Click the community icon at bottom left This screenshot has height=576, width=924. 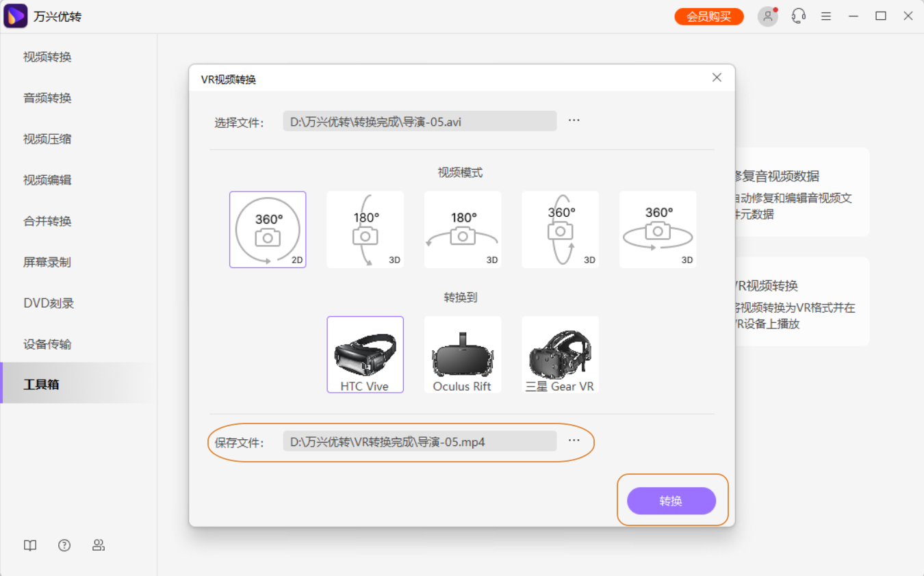click(99, 545)
